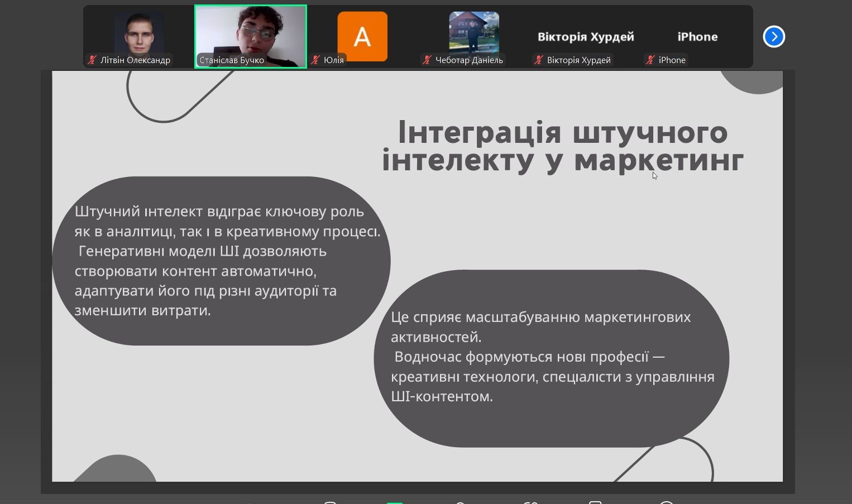
Task: Click line 'Це сприяє масштабуванню маркетингових'
Action: coord(541,317)
